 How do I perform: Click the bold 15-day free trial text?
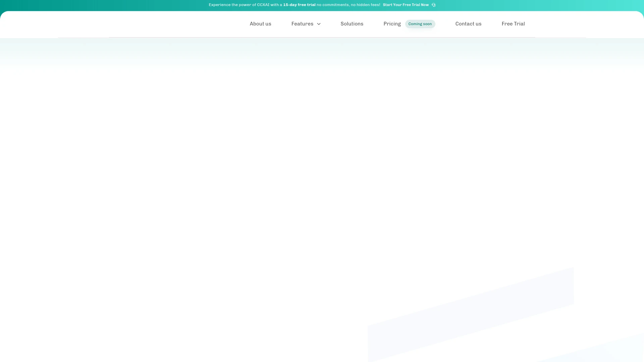click(x=299, y=5)
